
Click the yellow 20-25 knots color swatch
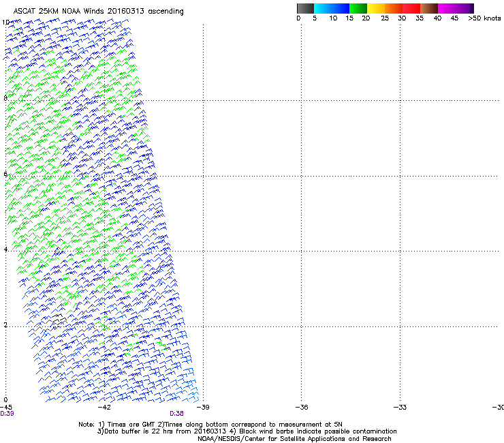click(376, 8)
